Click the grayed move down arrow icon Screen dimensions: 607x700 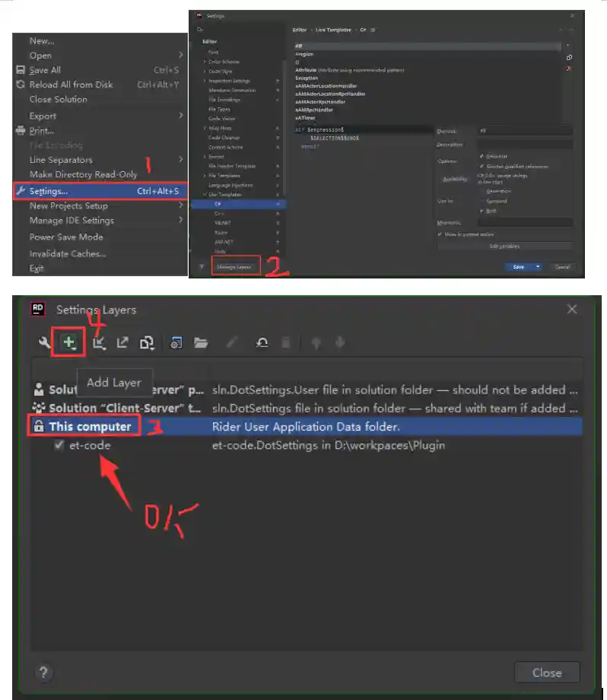[340, 343]
